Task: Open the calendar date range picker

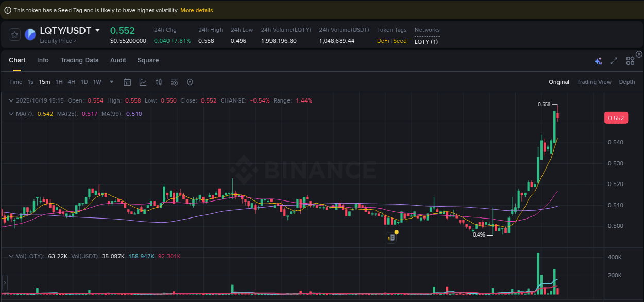Action: point(127,82)
